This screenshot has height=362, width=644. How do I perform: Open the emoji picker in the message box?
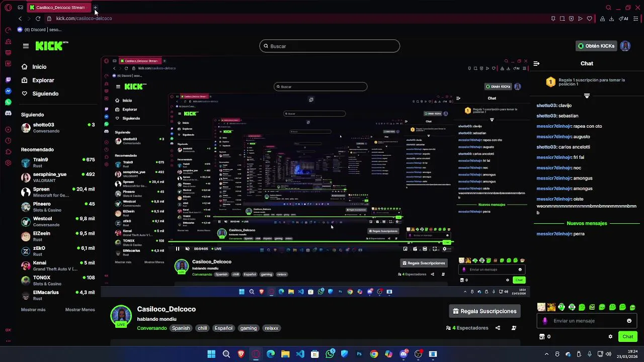click(x=629, y=321)
